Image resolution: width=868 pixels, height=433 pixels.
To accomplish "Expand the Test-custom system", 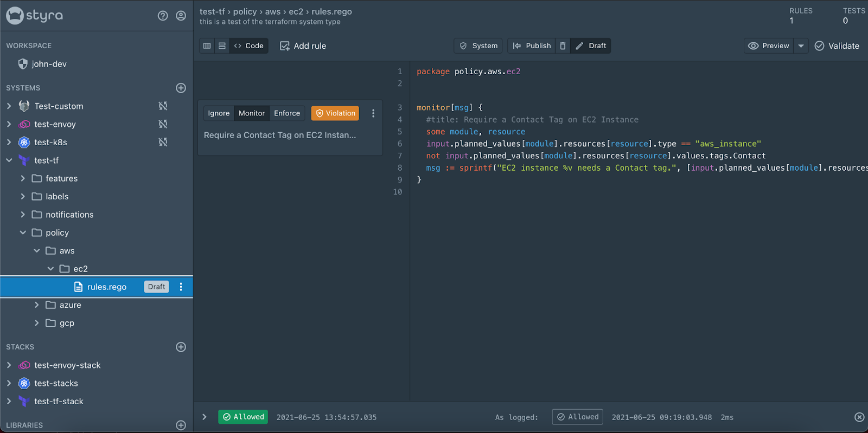I will [x=9, y=106].
